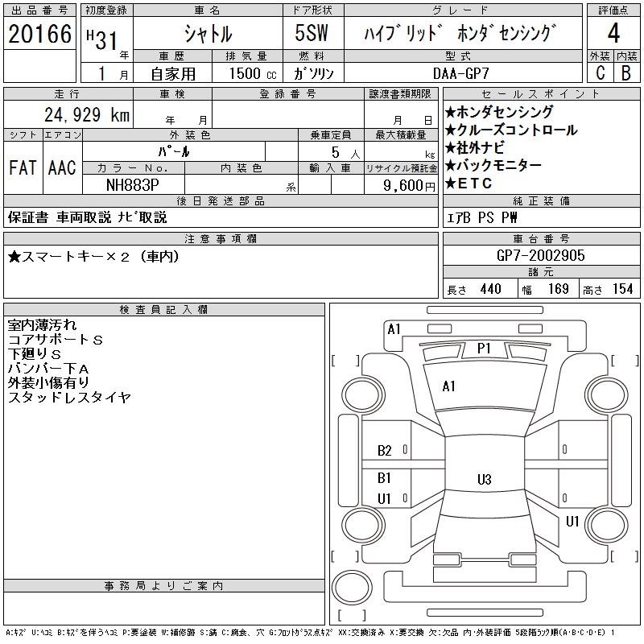
Task: Click lot number 20166
Action: pyautogui.click(x=39, y=34)
